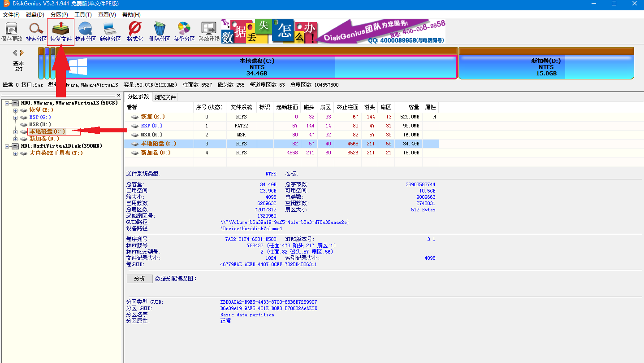Expand the ESP(G:) tree node
Image resolution: width=644 pixels, height=363 pixels.
pos(15,117)
